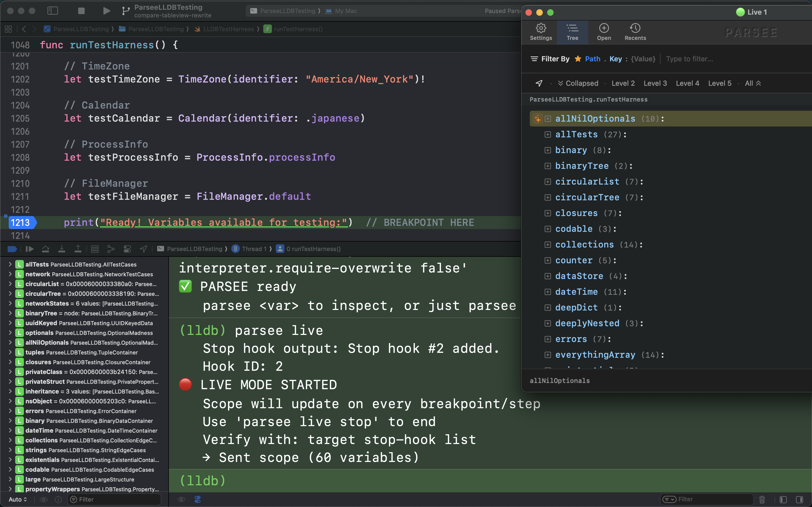Screen dimensions: 812x507
Task: Click the sparkle icon beside allNilOptionals
Action: click(x=537, y=119)
